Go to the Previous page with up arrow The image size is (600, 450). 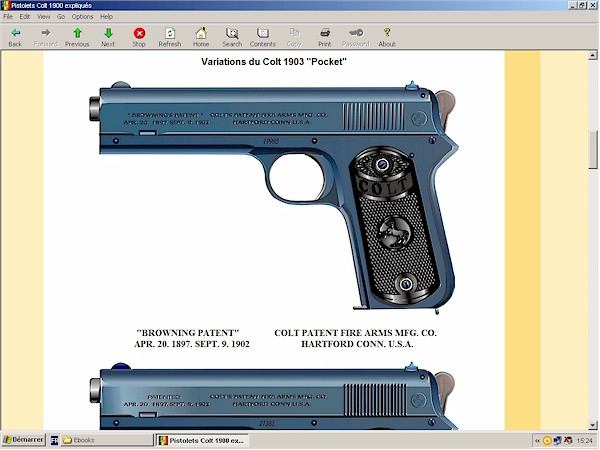point(77,33)
